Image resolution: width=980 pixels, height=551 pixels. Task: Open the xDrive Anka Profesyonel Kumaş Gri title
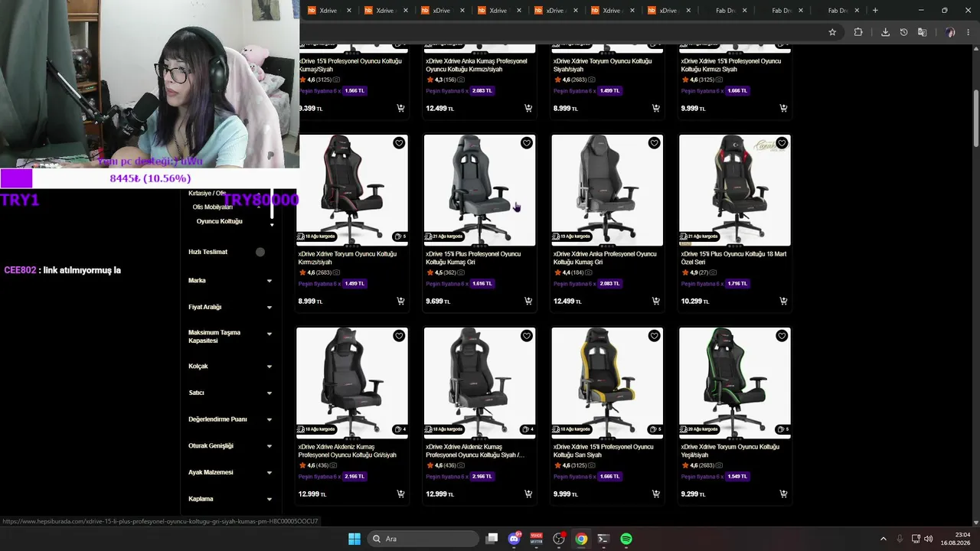(605, 258)
